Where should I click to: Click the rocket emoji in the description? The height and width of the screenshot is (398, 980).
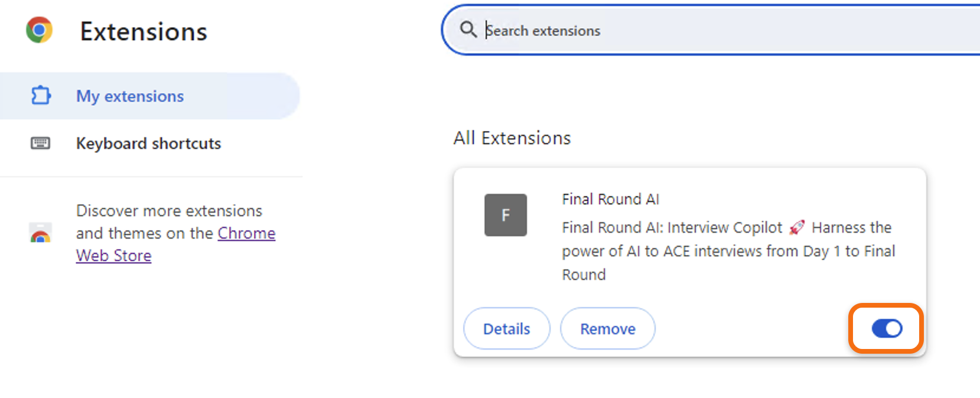(797, 227)
